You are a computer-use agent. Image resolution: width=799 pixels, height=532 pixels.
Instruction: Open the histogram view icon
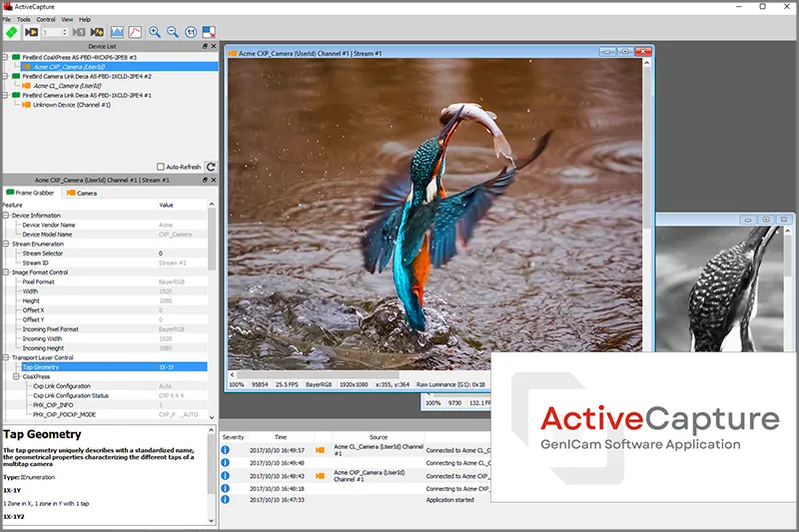tap(117, 32)
